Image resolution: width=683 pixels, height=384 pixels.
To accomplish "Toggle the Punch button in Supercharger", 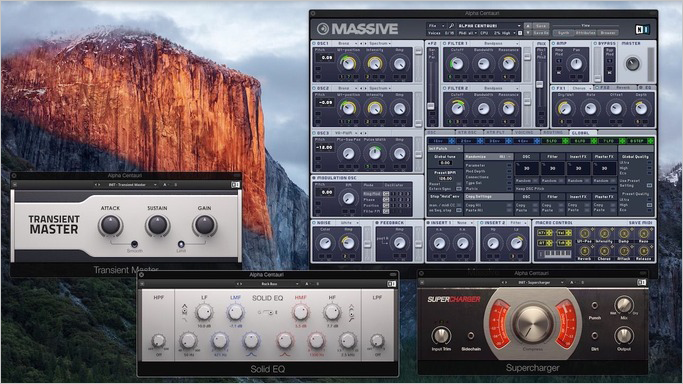I will [x=595, y=306].
